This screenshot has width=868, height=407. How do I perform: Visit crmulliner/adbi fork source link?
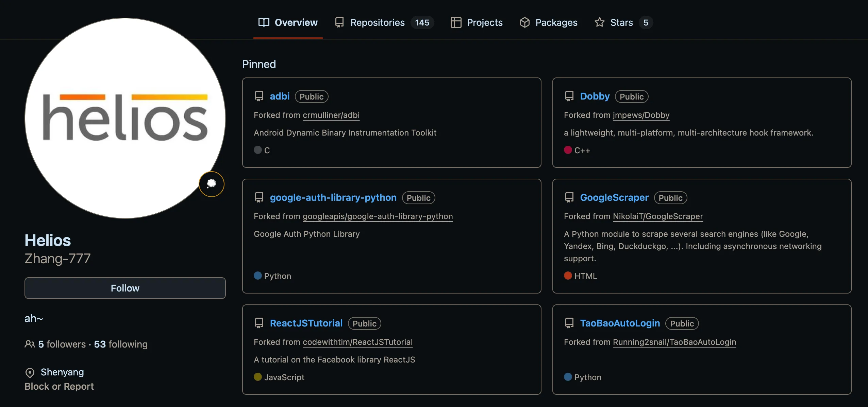tap(331, 115)
